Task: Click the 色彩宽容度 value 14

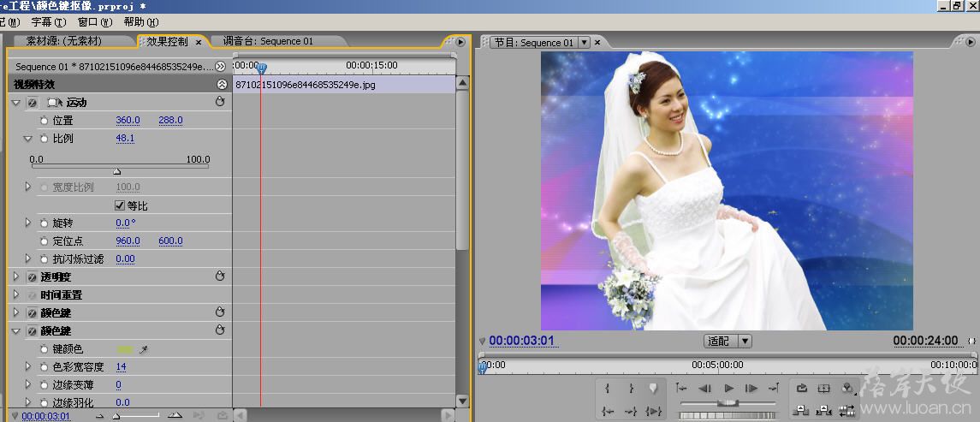Action: point(121,366)
